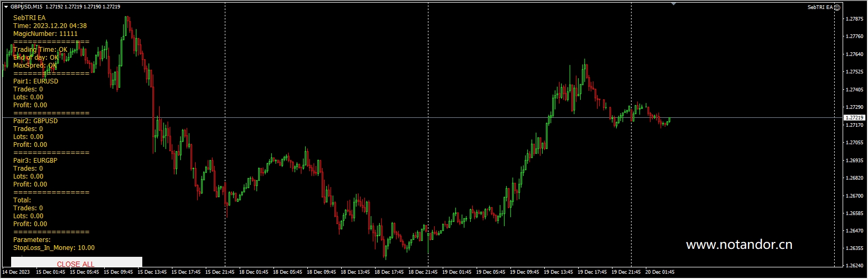The height and width of the screenshot is (279, 868).
Task: Click the SebTRI EA label next to the smiley
Action: (x=820, y=7)
